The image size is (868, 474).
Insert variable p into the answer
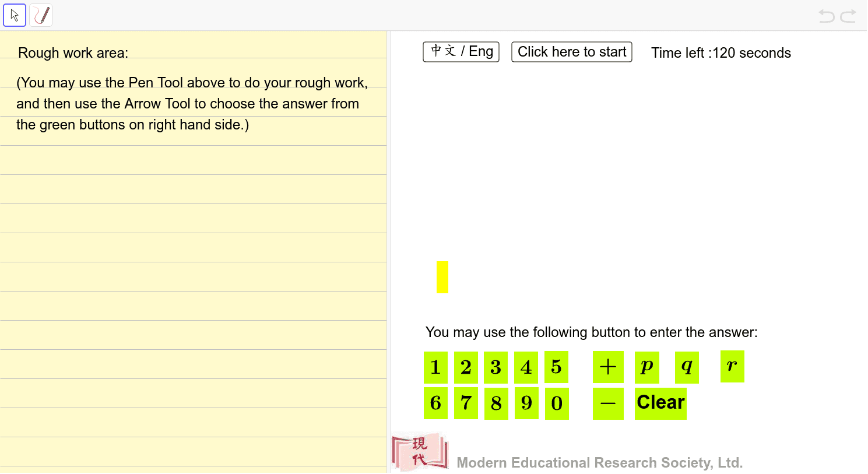[646, 367]
